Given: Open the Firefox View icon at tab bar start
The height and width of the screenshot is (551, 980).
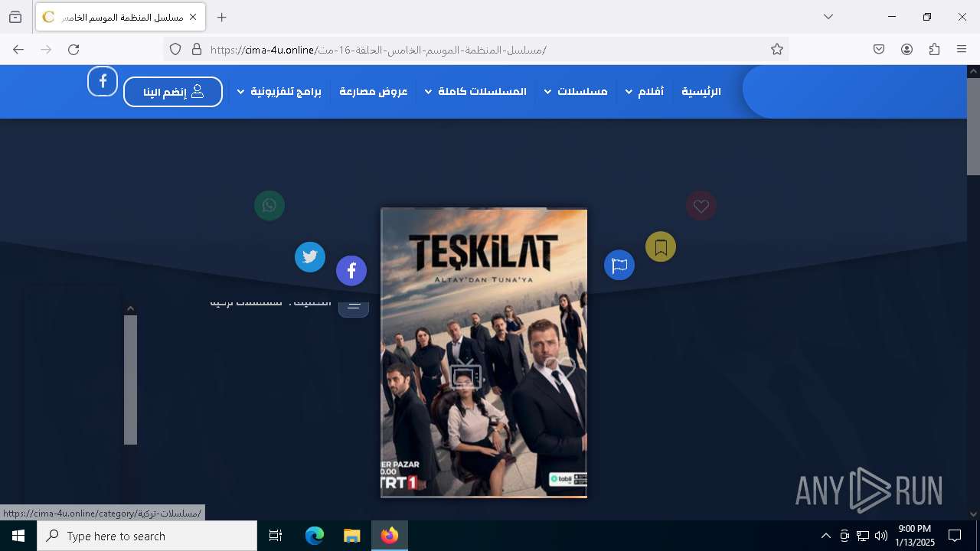Looking at the screenshot, I should pyautogui.click(x=15, y=17).
